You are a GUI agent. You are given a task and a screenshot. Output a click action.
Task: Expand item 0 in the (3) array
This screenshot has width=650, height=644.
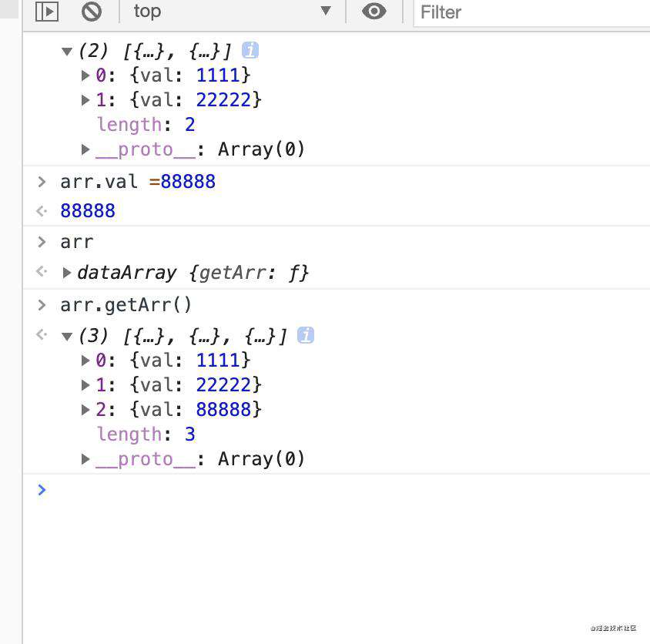(x=85, y=361)
